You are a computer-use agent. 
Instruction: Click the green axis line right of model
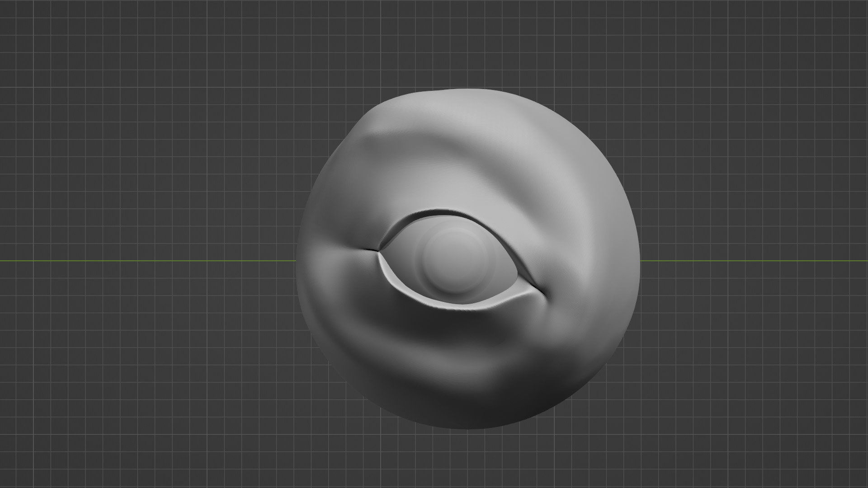[x=746, y=261]
